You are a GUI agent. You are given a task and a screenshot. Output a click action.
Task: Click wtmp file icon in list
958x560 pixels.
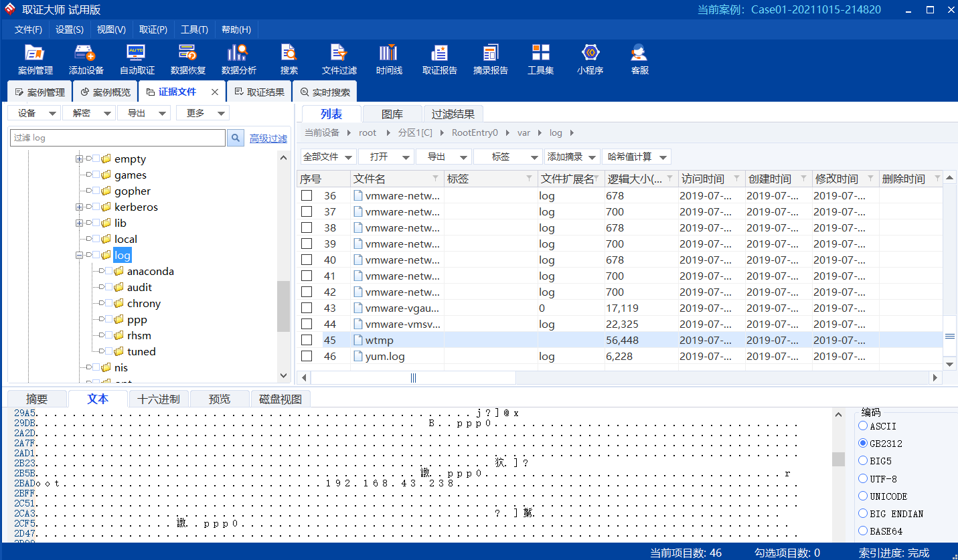358,341
